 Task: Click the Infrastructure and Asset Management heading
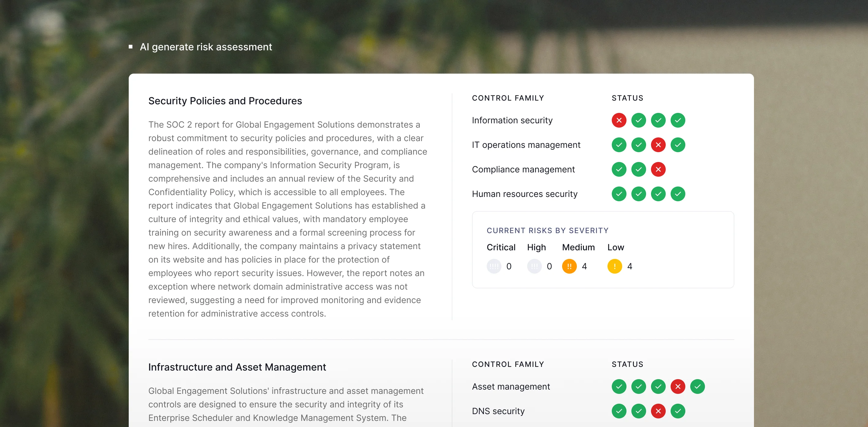tap(237, 367)
